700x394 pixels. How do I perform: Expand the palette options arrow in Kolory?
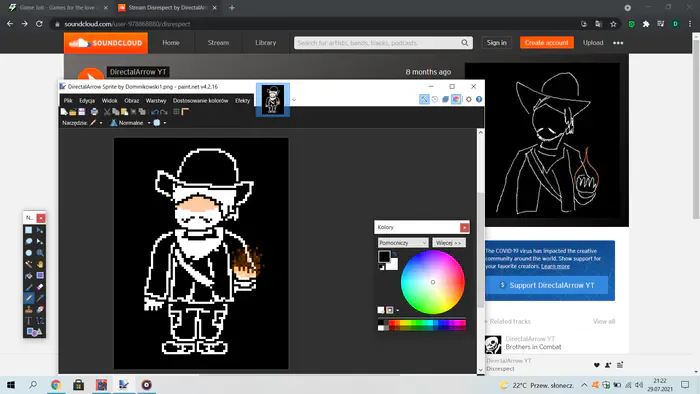click(398, 310)
